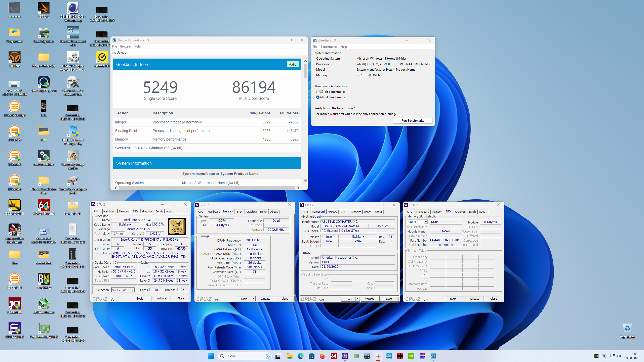Screen dimensions: 644x362
Task: Open AIDA64 from the taskbar
Action: click(334, 356)
